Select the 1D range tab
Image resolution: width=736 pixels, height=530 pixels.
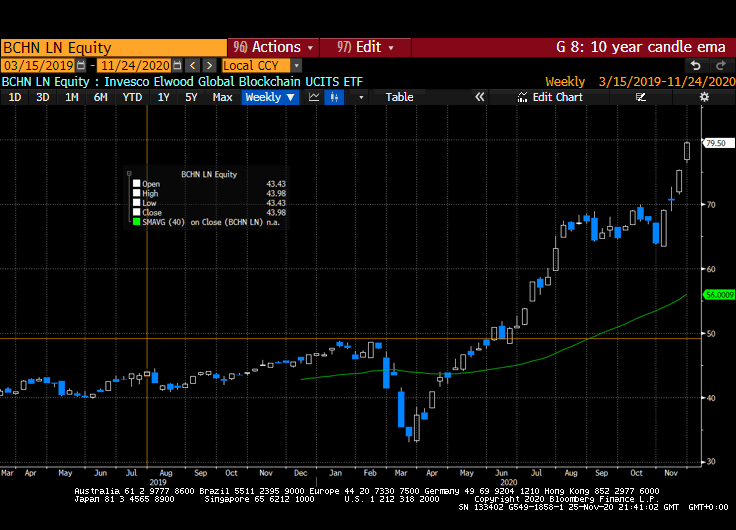[15, 97]
